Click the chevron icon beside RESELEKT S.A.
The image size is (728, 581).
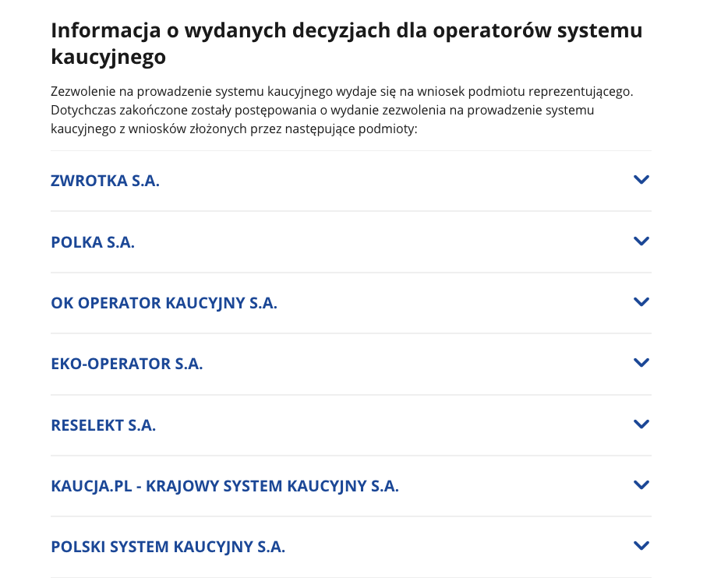click(x=641, y=424)
